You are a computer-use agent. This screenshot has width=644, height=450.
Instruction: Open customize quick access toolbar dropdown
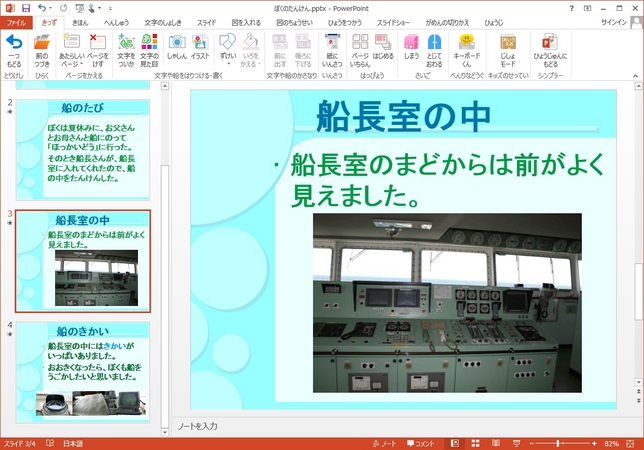pos(110,8)
